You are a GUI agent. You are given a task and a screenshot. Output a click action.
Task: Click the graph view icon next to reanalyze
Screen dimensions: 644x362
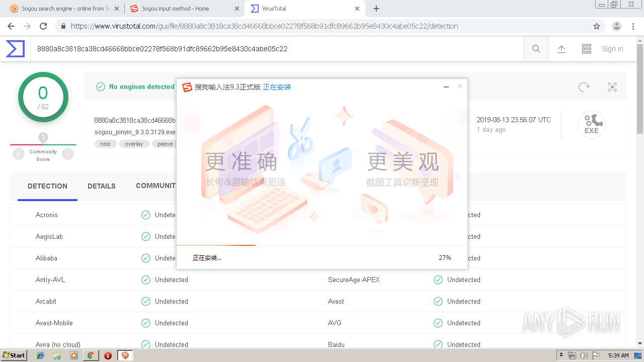(612, 87)
